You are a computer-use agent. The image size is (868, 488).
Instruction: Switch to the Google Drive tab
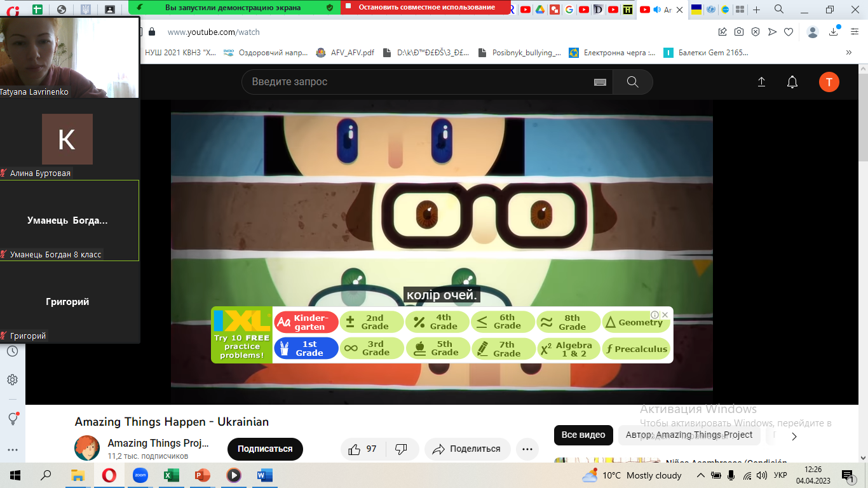(x=540, y=10)
